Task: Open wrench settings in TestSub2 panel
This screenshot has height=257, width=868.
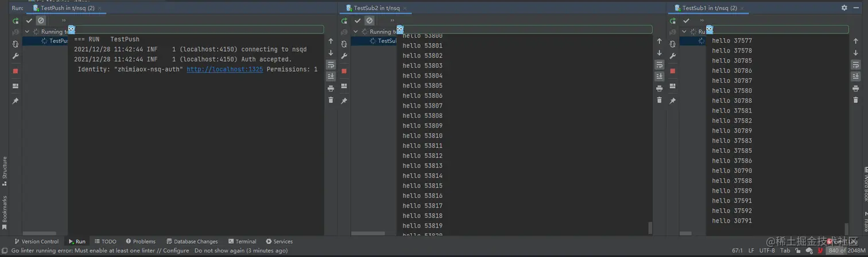Action: [344, 56]
